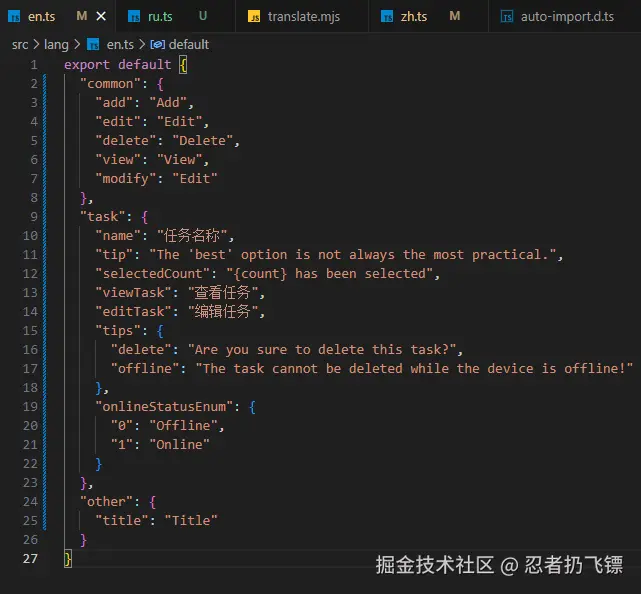Click the "common" key
The image size is (641, 594).
(x=110, y=84)
